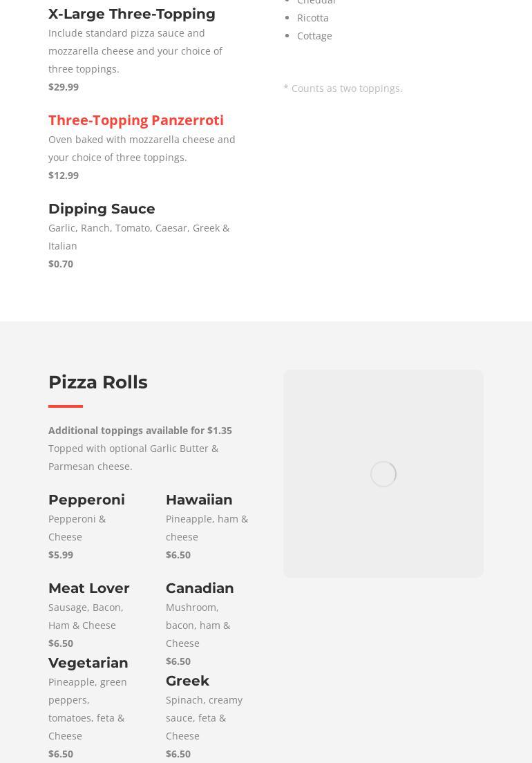Click the Counts as two toppings footnote
The width and height of the screenshot is (532, 763).
coord(343,88)
